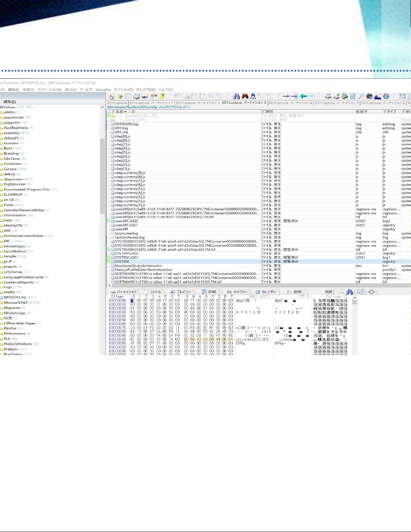Switch to E01Capture パーティション 2 tab

[x=198, y=103]
